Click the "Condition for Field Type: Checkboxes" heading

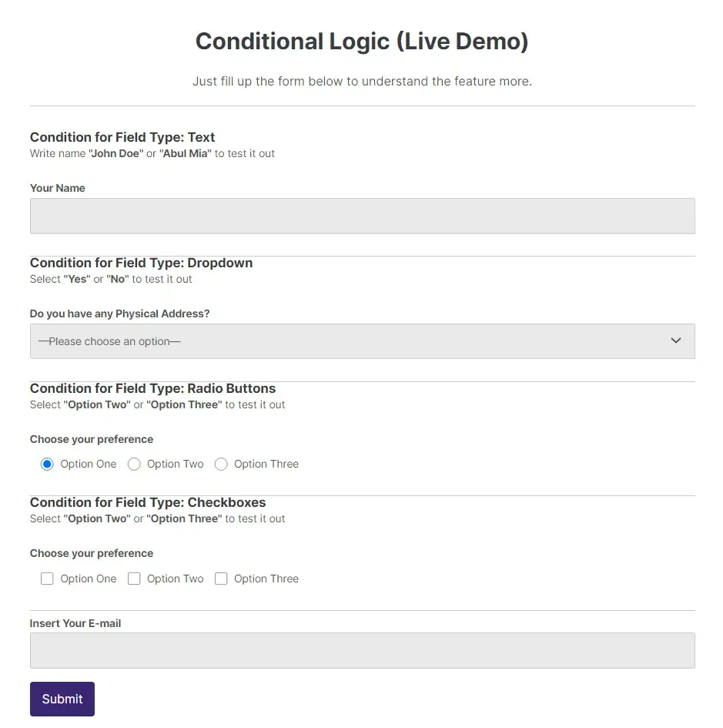pyautogui.click(x=147, y=502)
